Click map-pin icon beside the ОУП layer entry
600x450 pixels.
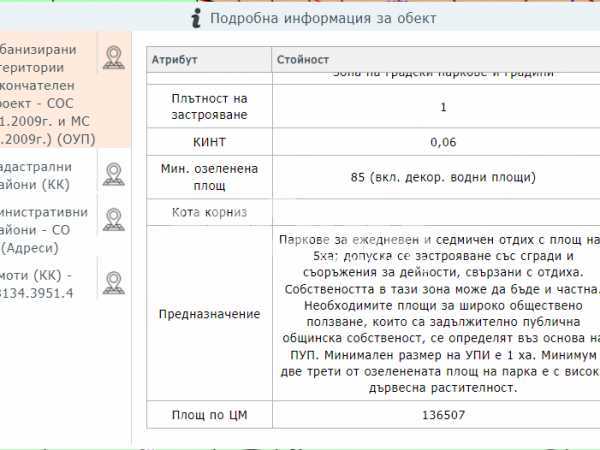pyautogui.click(x=114, y=58)
